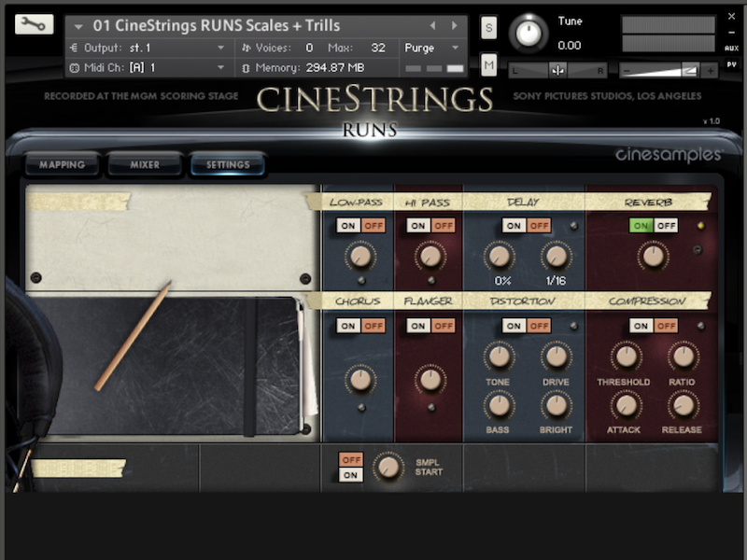Turn Reverb ON

(x=641, y=226)
